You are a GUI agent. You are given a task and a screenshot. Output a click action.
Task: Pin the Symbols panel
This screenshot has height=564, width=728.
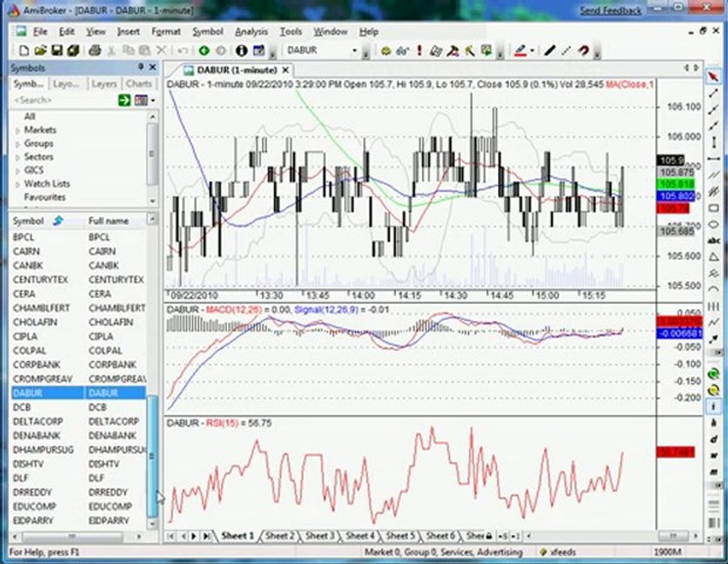[x=141, y=68]
